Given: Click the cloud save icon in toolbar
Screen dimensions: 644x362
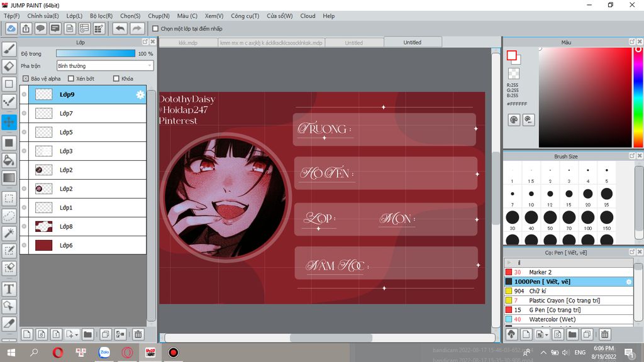Looking at the screenshot, I should point(11,28).
